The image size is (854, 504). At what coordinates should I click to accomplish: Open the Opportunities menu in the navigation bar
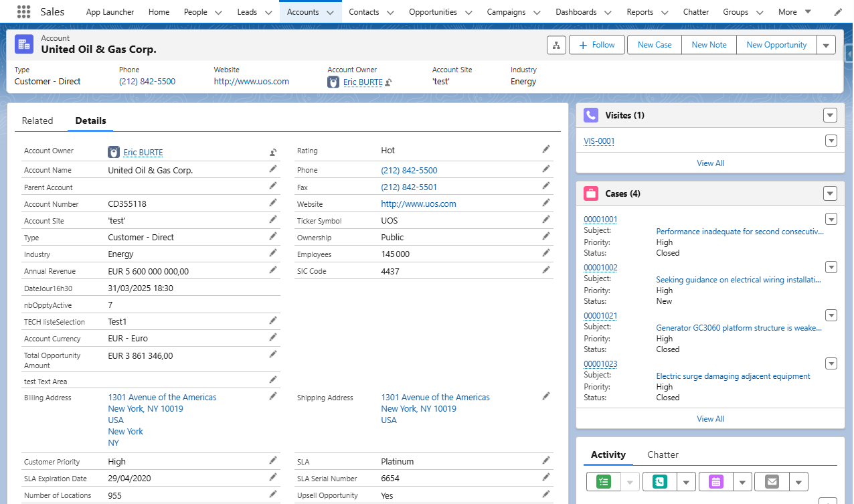point(440,11)
